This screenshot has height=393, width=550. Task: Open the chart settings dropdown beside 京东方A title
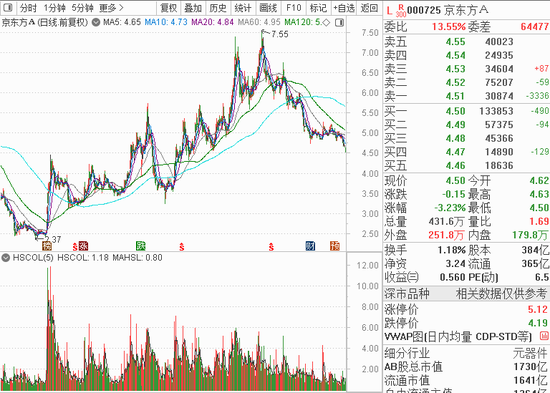tap(95, 23)
